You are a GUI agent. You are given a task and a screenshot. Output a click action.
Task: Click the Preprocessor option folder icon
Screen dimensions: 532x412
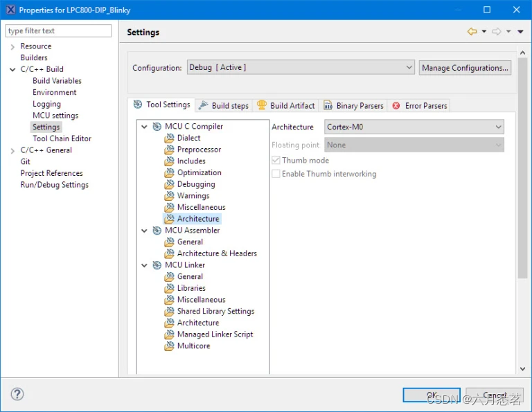pyautogui.click(x=169, y=150)
